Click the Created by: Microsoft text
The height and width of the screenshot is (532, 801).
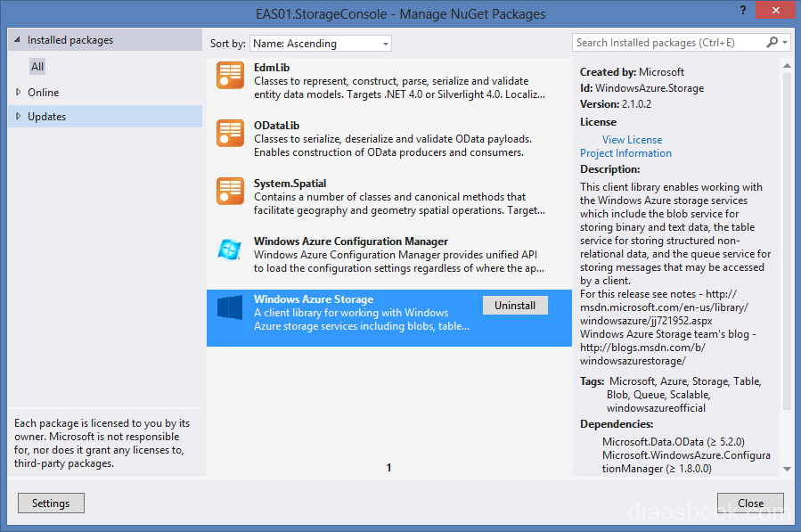coord(632,72)
